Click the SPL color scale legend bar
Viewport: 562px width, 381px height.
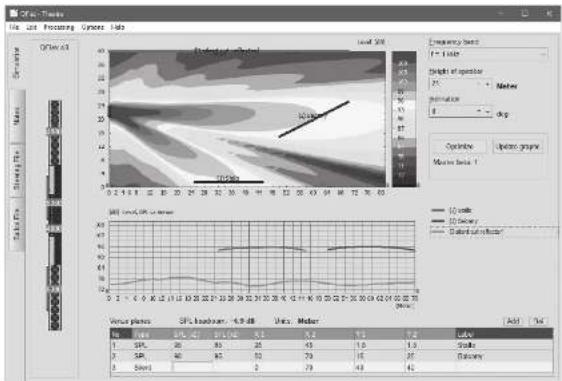[404, 119]
